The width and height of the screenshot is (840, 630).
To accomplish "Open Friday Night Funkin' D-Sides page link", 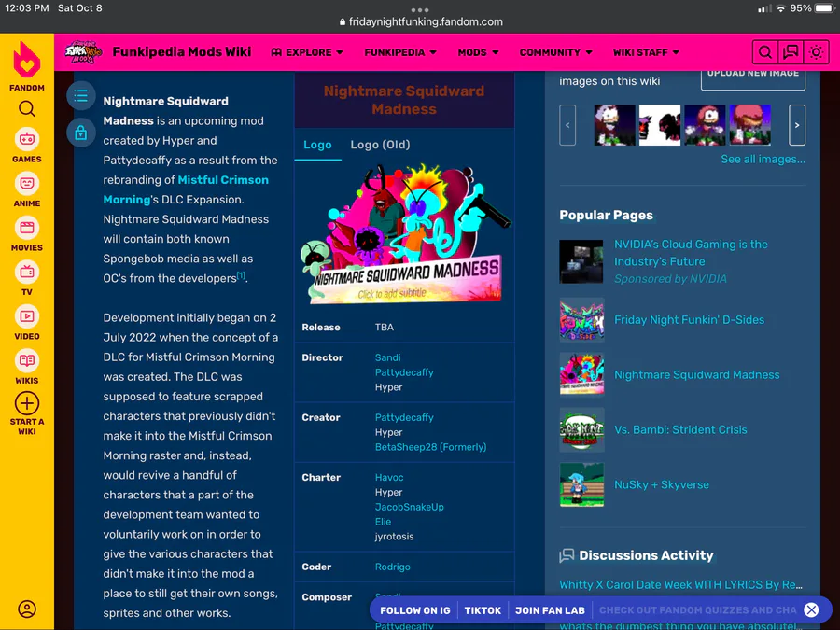I will point(690,320).
